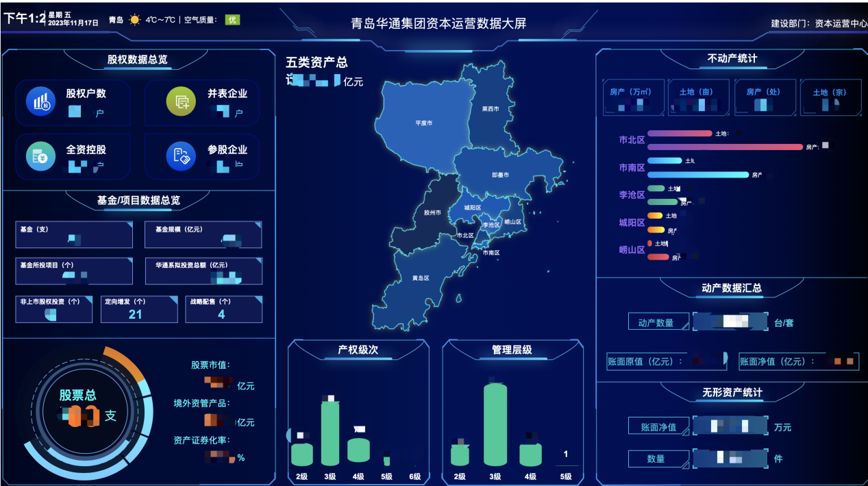Select the green 并表企业 icon
Viewport: 868px width, 486px height.
tap(181, 101)
